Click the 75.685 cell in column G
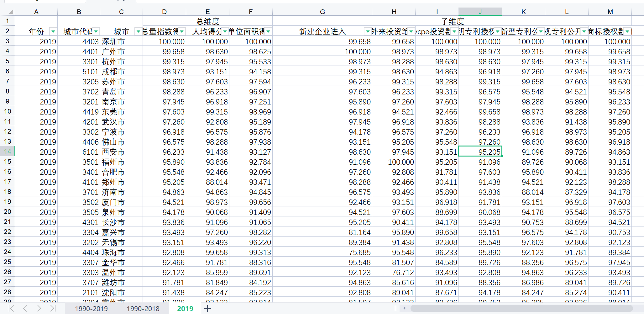This screenshot has height=314, width=644. [x=322, y=252]
